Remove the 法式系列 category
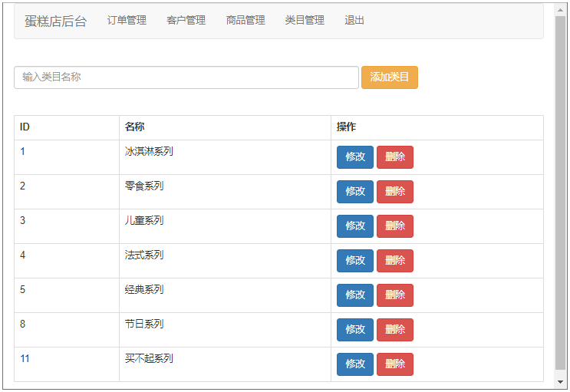 tap(395, 261)
